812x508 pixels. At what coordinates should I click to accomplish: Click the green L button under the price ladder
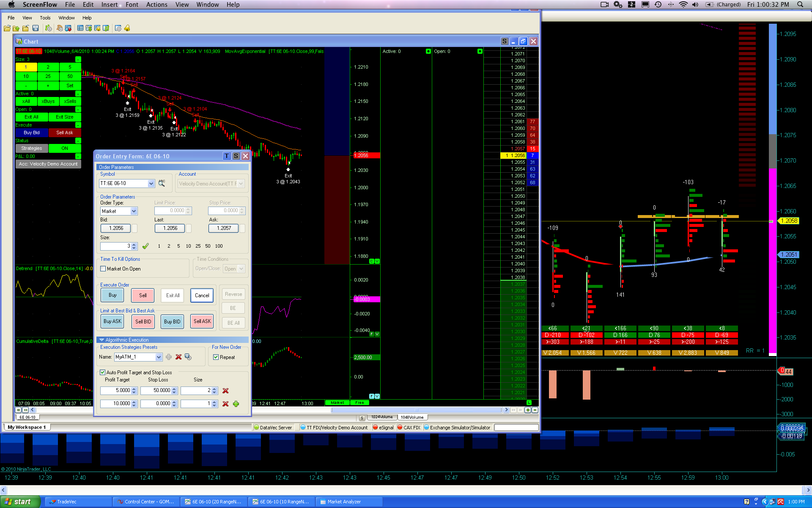pyautogui.click(x=529, y=403)
